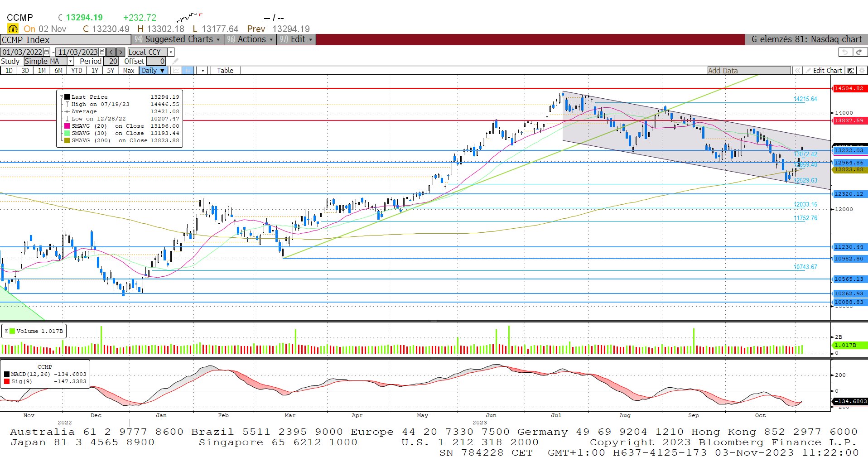Click the Add Data input field
The height and width of the screenshot is (476, 868).
click(749, 71)
